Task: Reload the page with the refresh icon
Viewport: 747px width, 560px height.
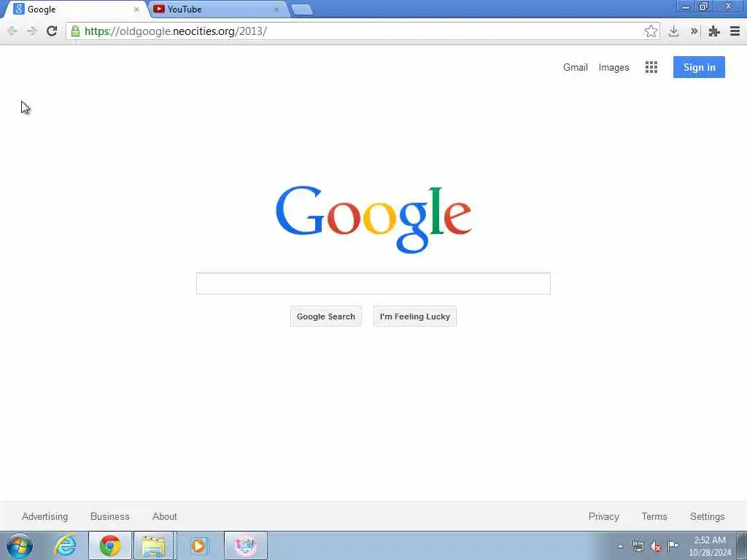Action: pos(52,31)
